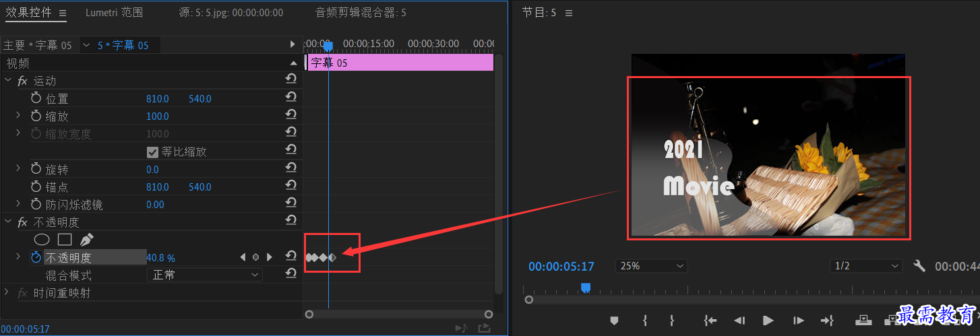Toggle fx switch for 不透明度 effect
This screenshot has width=980, height=336.
click(22, 222)
